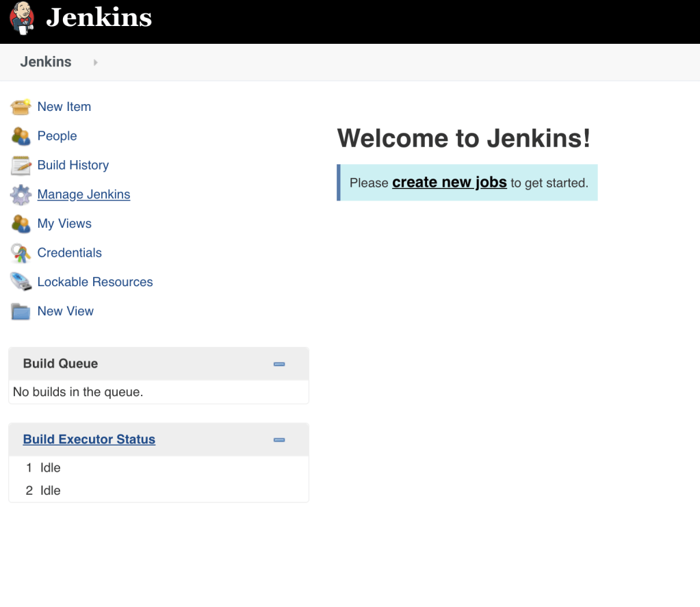Open New View via the folder icon
Image resolution: width=700 pixels, height=607 pixels.
point(21,311)
